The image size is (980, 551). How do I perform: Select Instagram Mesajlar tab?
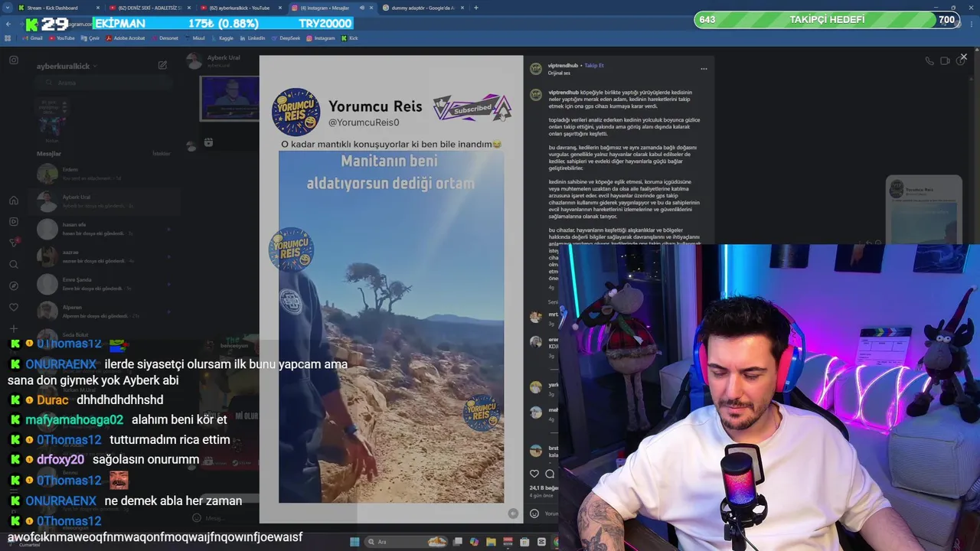point(331,8)
